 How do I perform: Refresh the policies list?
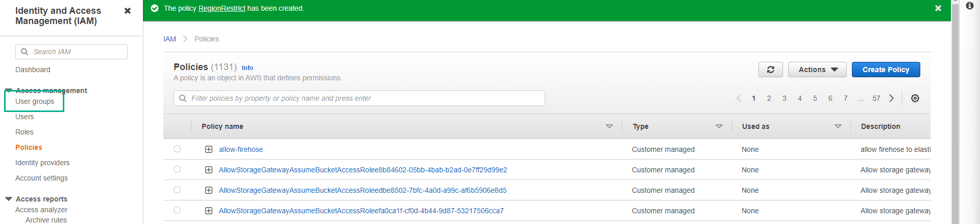(771, 70)
